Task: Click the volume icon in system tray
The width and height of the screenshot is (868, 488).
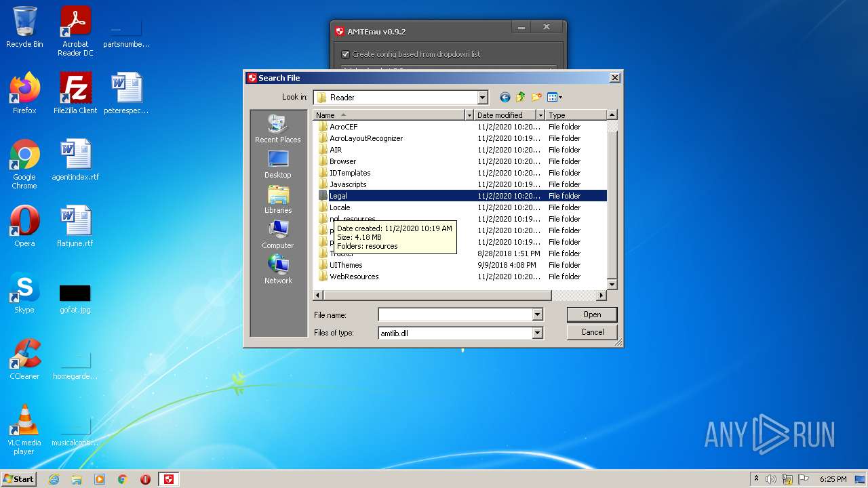Action: 771,479
